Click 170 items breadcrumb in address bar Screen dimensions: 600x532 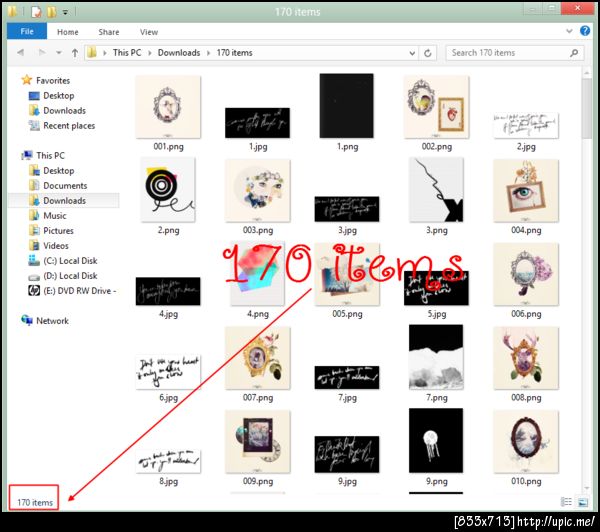click(234, 53)
